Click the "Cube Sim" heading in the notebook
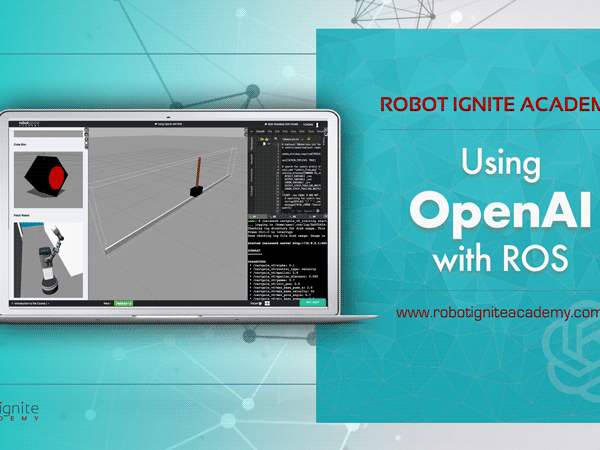This screenshot has width=600, height=450. (x=20, y=145)
